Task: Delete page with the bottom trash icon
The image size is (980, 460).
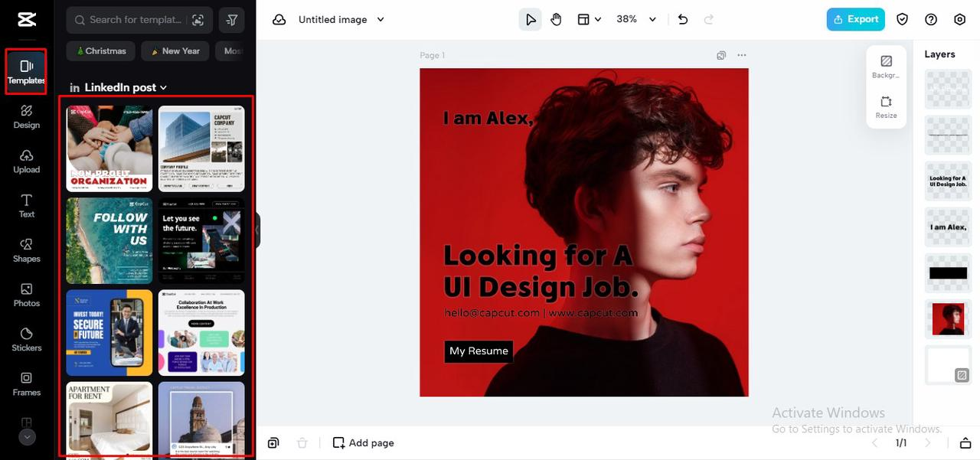Action: tap(302, 442)
